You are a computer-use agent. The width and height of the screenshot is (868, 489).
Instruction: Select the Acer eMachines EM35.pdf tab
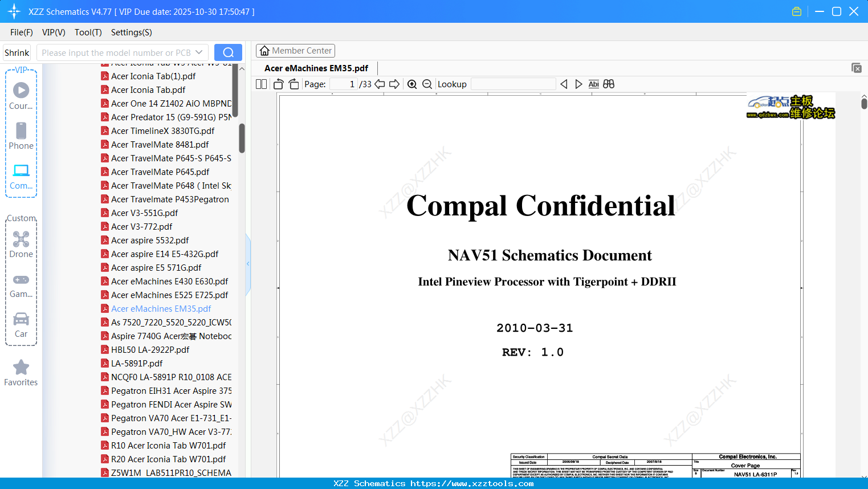(316, 68)
